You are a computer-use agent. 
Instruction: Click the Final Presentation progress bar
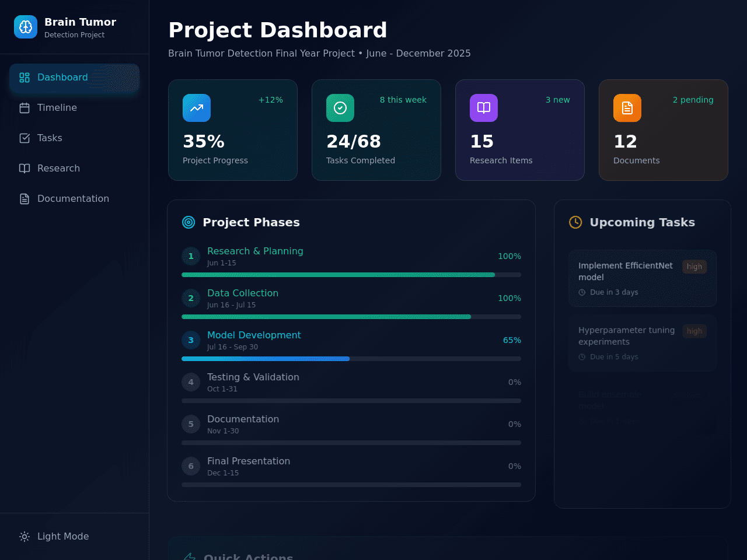pos(351,485)
